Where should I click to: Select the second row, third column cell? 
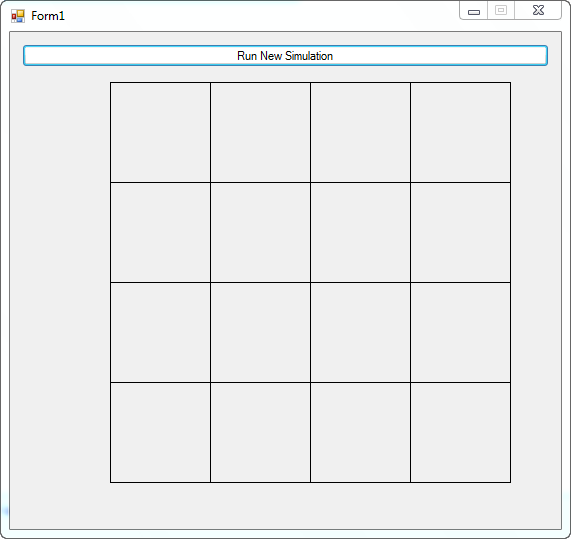click(x=361, y=233)
